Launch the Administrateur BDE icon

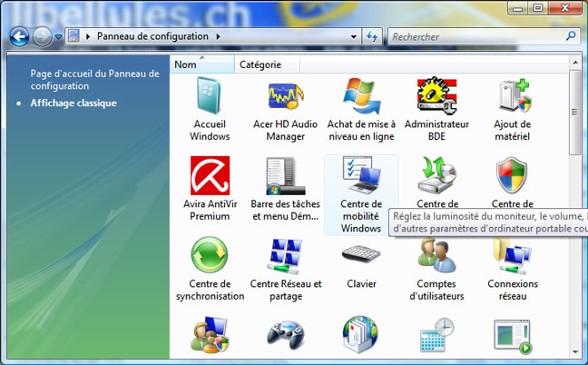pos(436,95)
